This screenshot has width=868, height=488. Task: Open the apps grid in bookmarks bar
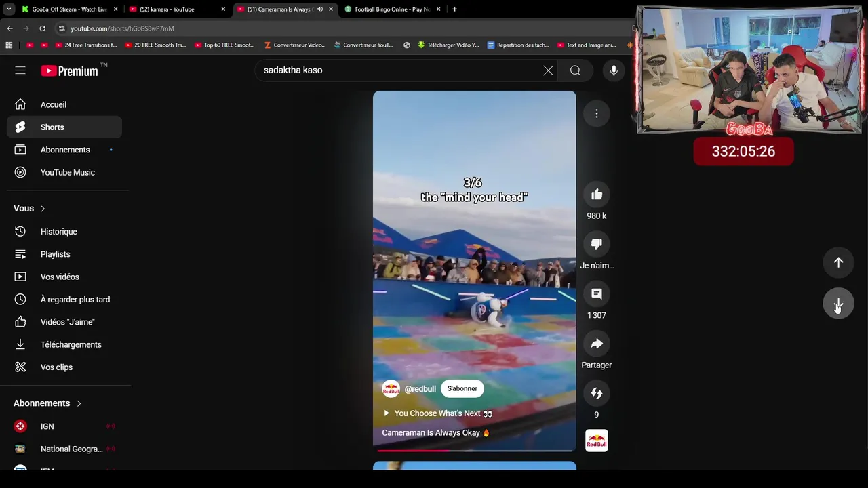click(9, 45)
